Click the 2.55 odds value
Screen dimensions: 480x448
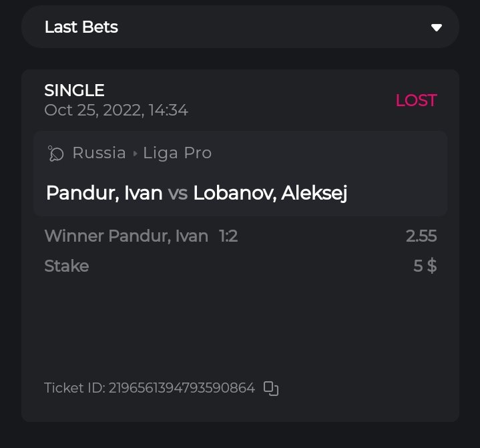coord(421,236)
